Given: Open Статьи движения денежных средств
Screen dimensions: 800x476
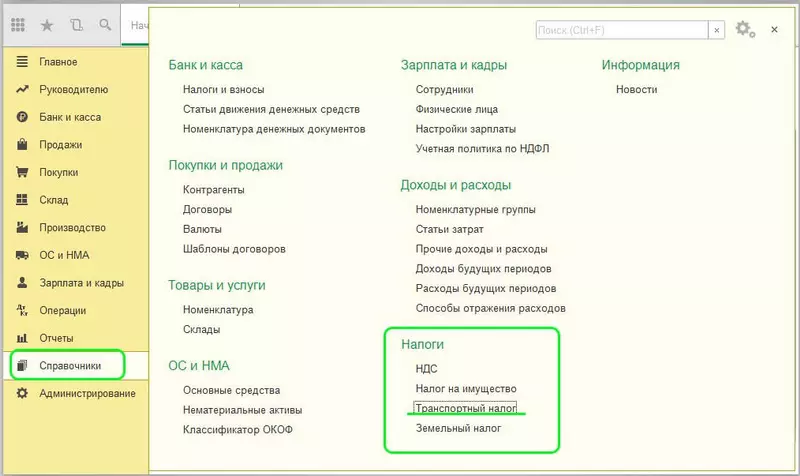Looking at the screenshot, I should 271,109.
